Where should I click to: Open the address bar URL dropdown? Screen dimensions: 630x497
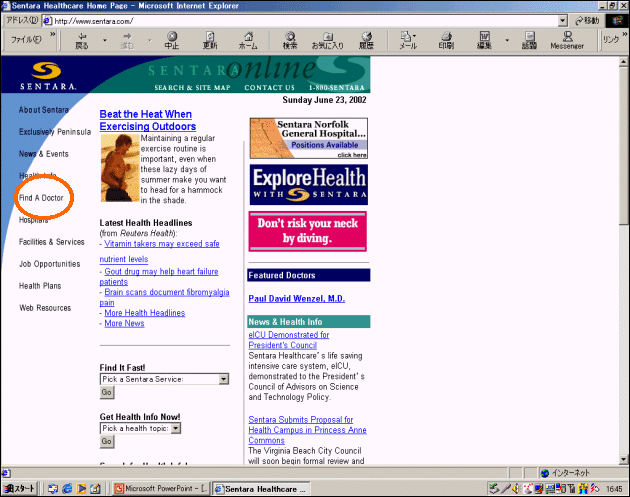click(563, 20)
